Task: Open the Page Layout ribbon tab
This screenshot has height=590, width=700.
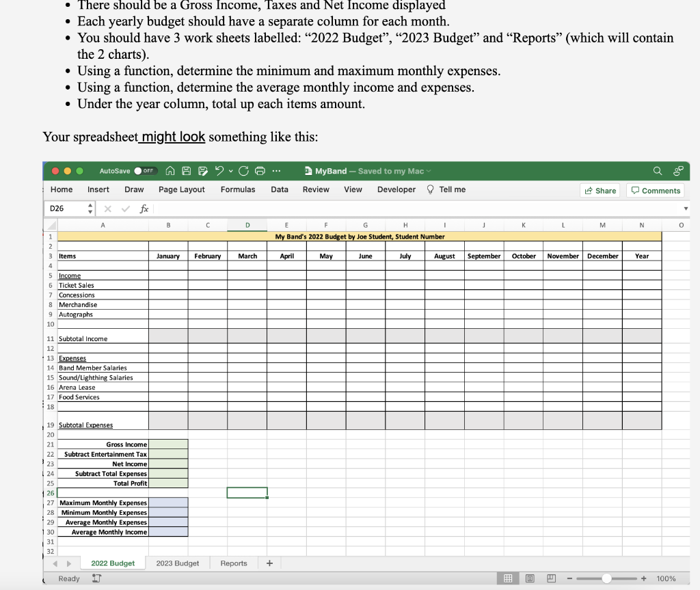Action: 182,190
